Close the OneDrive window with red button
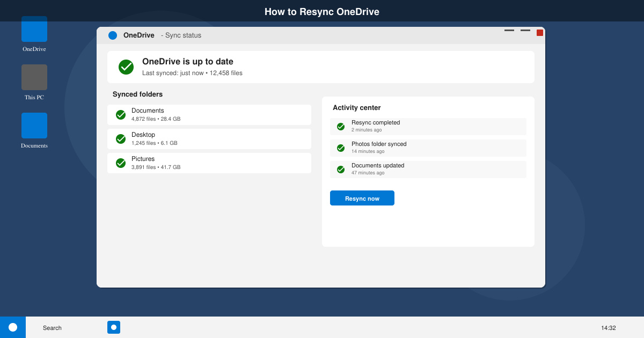The width and height of the screenshot is (644, 338). pos(540,33)
